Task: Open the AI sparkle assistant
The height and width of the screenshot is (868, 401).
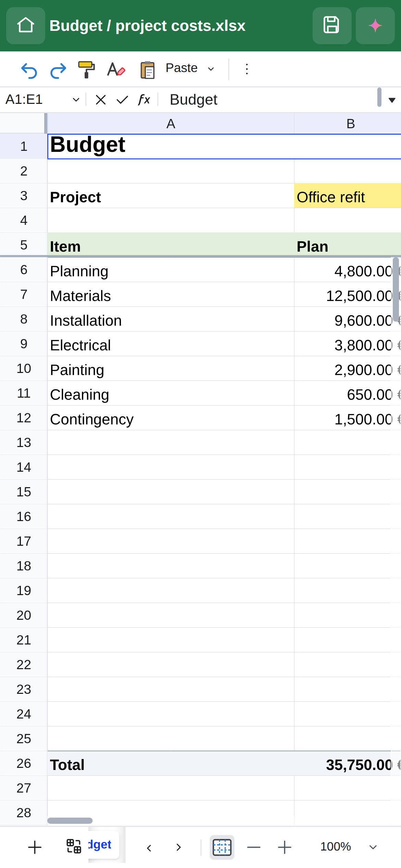Action: [x=375, y=26]
